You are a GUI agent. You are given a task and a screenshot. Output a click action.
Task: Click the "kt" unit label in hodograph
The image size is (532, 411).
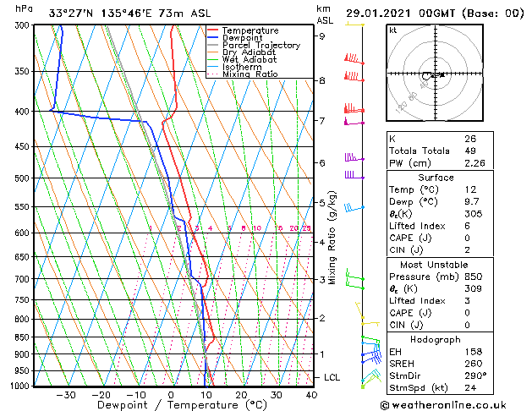(x=393, y=30)
